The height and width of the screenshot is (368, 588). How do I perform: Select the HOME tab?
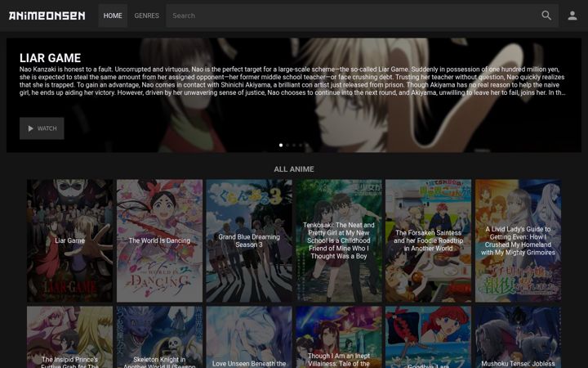[x=113, y=16]
